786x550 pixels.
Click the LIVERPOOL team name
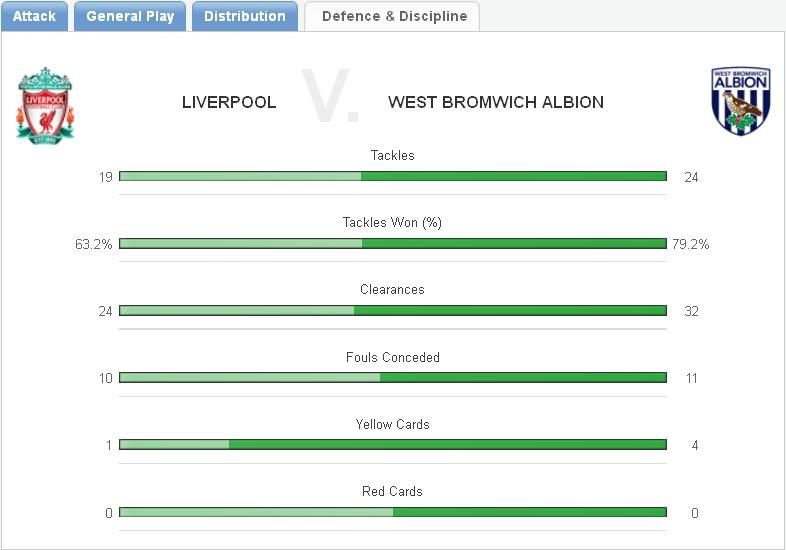point(229,102)
